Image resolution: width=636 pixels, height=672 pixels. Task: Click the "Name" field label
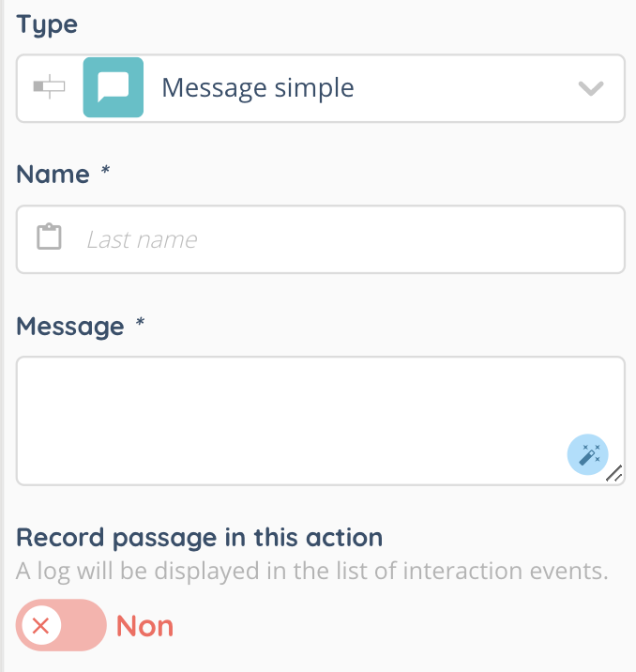pyautogui.click(x=53, y=175)
